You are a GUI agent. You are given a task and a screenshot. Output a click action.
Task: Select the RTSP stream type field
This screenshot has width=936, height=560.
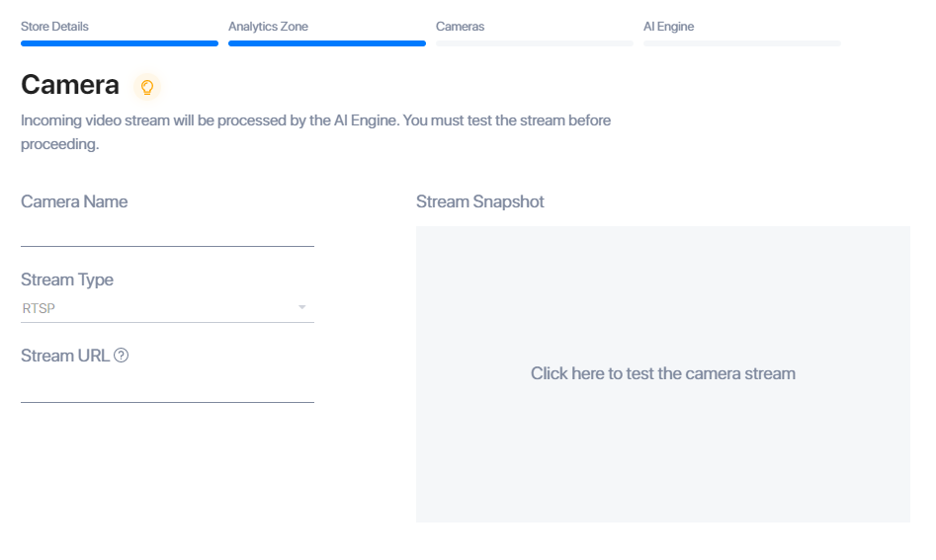pos(167,308)
